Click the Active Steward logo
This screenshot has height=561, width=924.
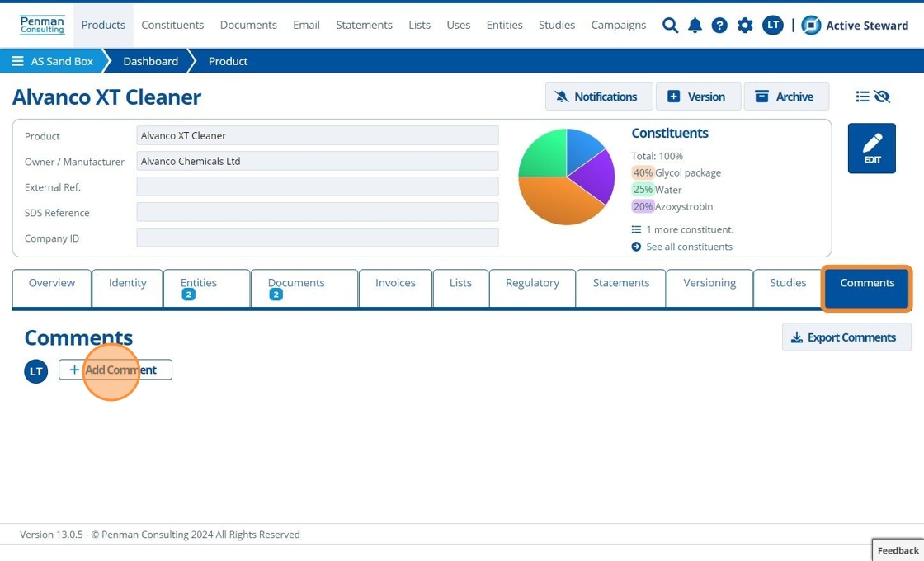click(855, 26)
